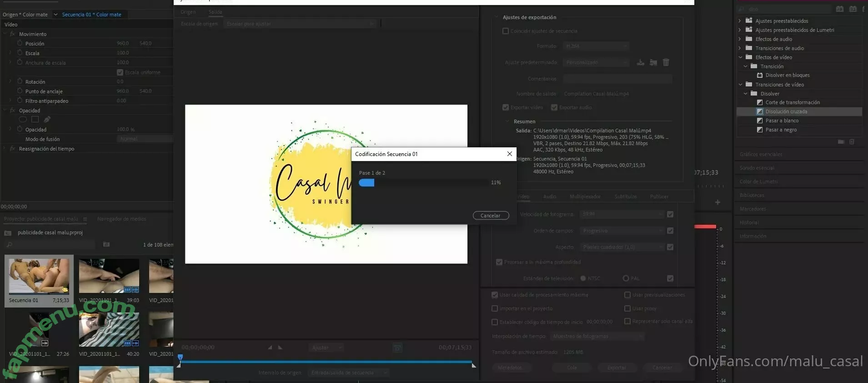This screenshot has width=868, height=383.
Task: Switch to the Salida tab
Action: click(215, 12)
